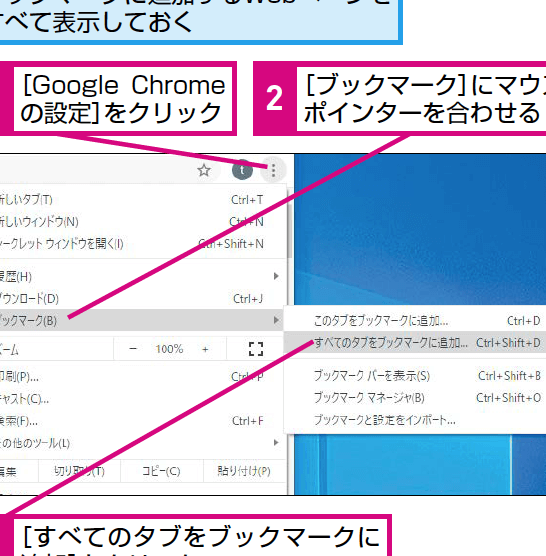Choose このタブをブックマークに追加
Viewport: 546px width, 556px height.
415,321
